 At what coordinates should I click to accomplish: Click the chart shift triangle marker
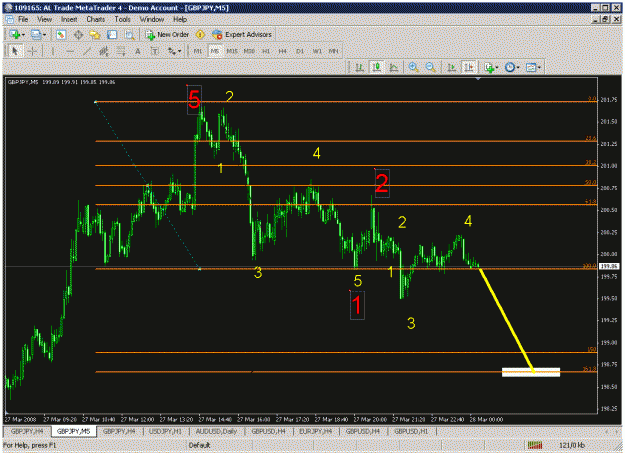click(x=478, y=79)
